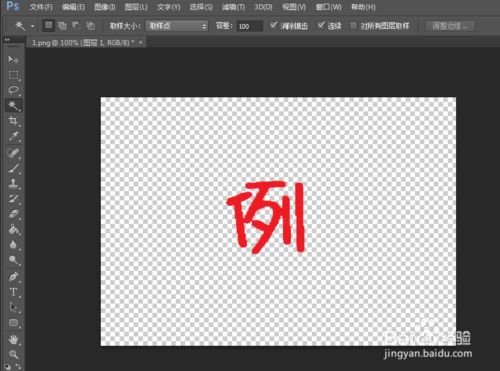Select the Healing Brush tool

(x=13, y=153)
